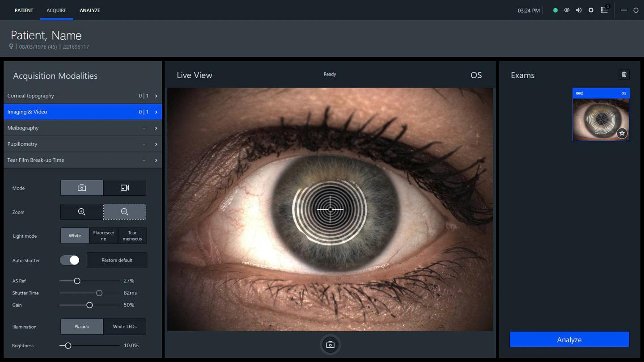This screenshot has width=644, height=362.
Task: Delete exam using the trash icon
Action: click(624, 75)
